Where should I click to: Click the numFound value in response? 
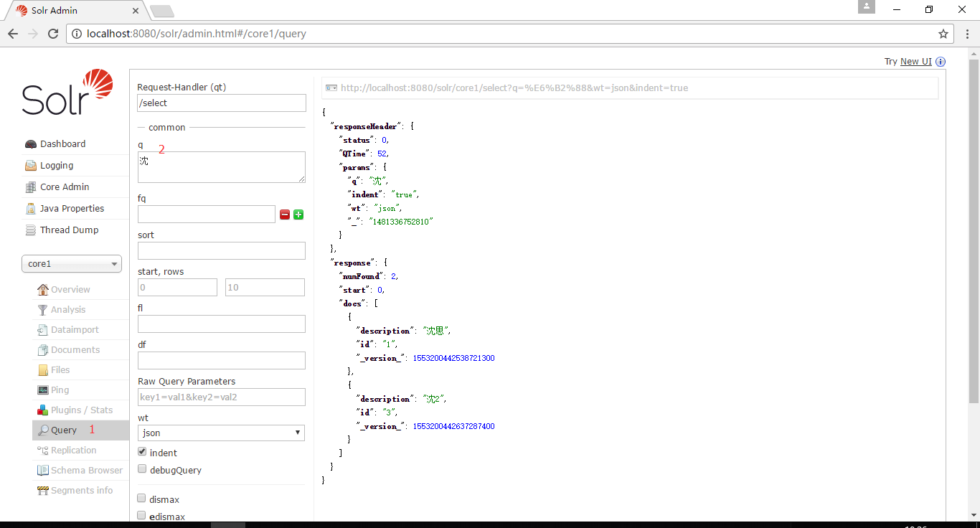(x=394, y=276)
